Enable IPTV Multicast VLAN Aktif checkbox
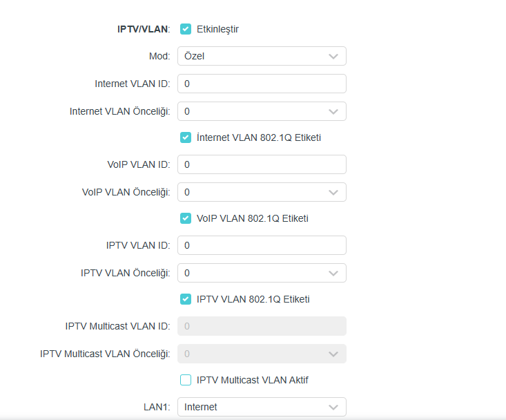Image resolution: width=506 pixels, height=420 pixels. (186, 380)
